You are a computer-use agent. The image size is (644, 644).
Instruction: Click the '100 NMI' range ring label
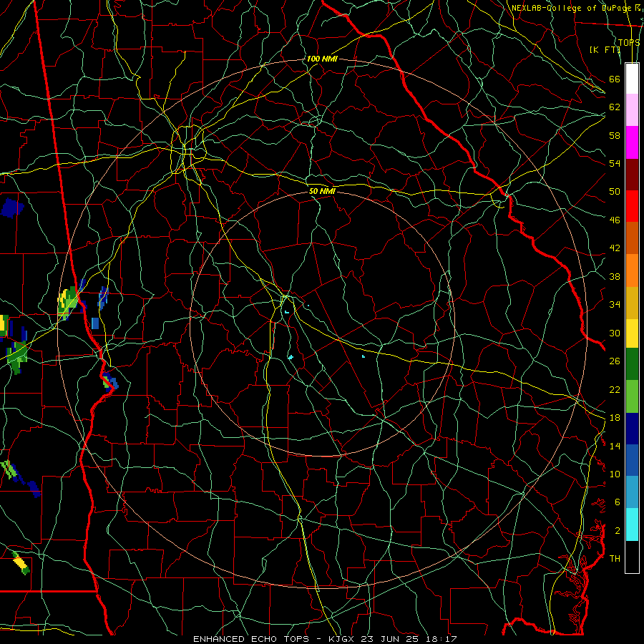pos(322,59)
